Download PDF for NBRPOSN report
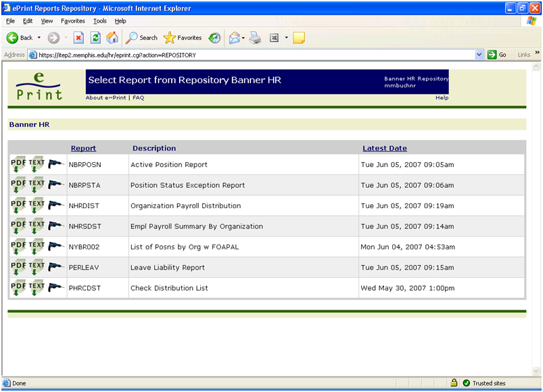Viewport: 543px width, 392px height. (18, 164)
